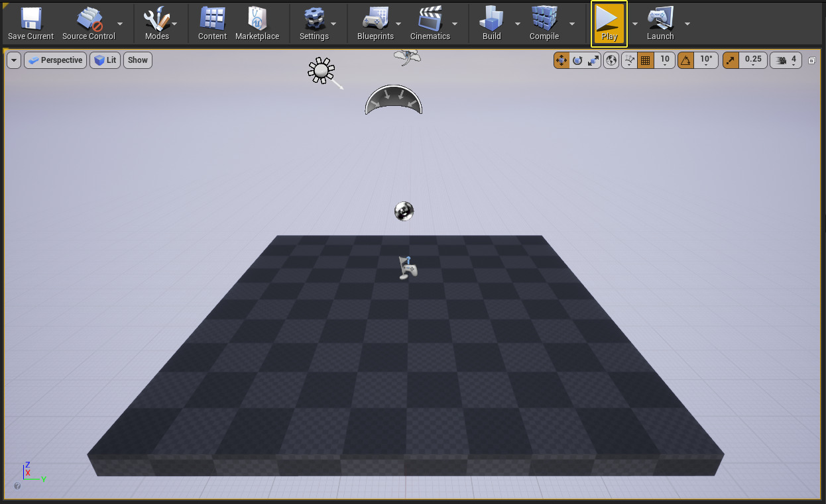Open the Lit view mode menu
Screen dimensions: 826x504
pos(105,60)
